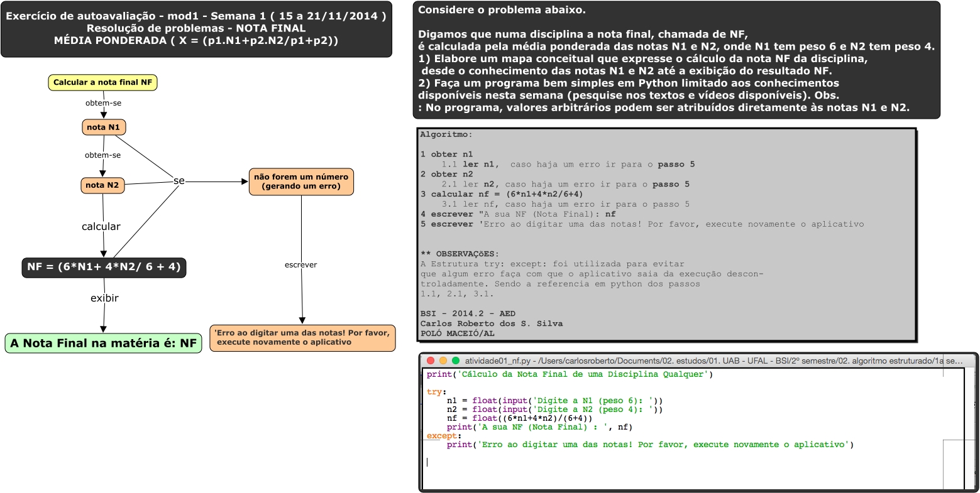Select the yellow 'Calcular a nota final NF' node
This screenshot has width=980, height=493.
click(x=102, y=82)
